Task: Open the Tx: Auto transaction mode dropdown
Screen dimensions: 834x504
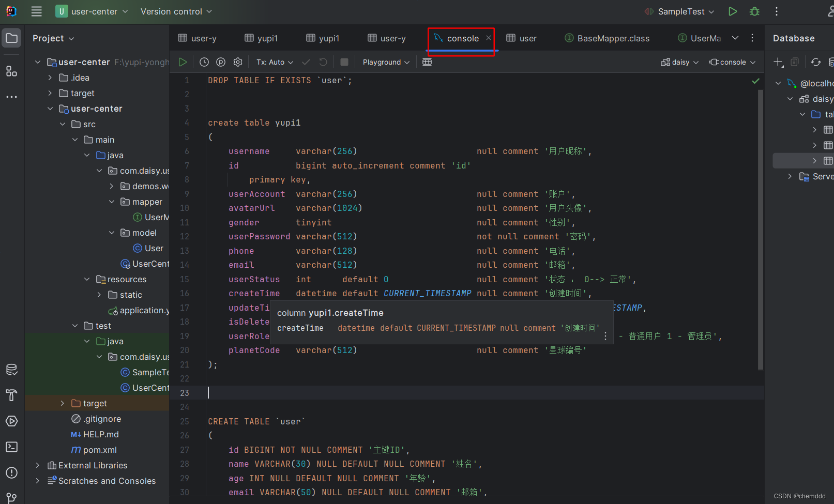Action: coord(275,62)
